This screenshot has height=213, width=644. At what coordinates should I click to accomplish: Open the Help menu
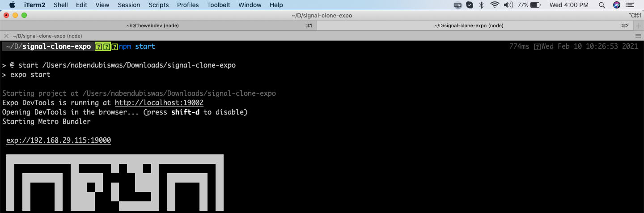click(x=276, y=5)
